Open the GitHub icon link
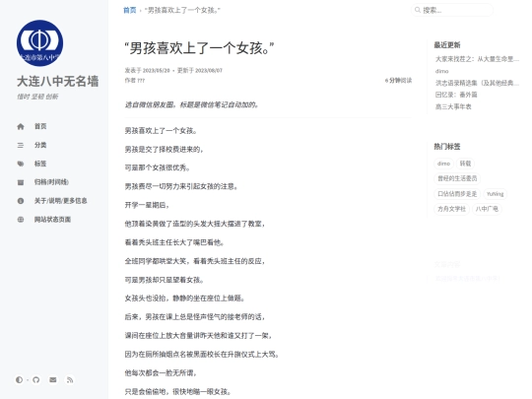 [x=36, y=379]
